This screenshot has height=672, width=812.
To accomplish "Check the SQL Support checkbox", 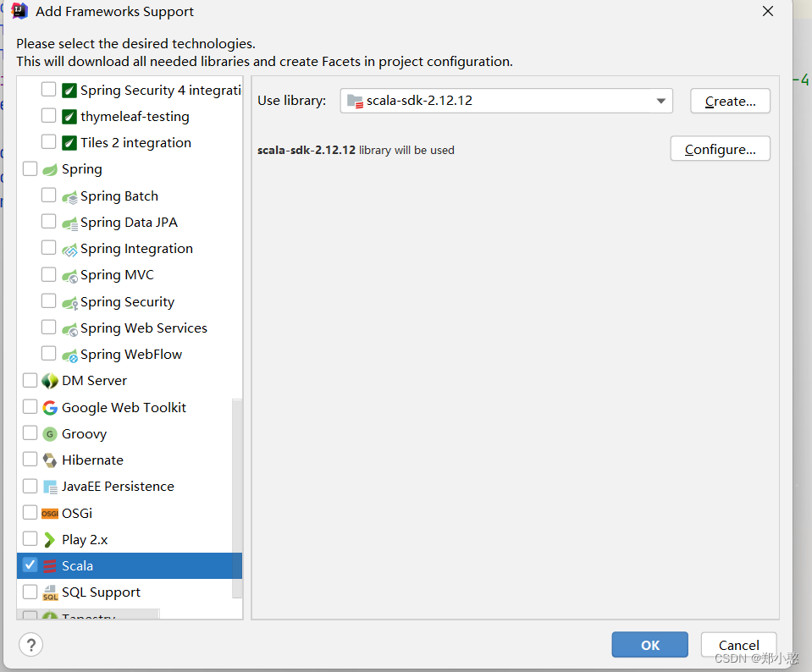I will click(30, 592).
